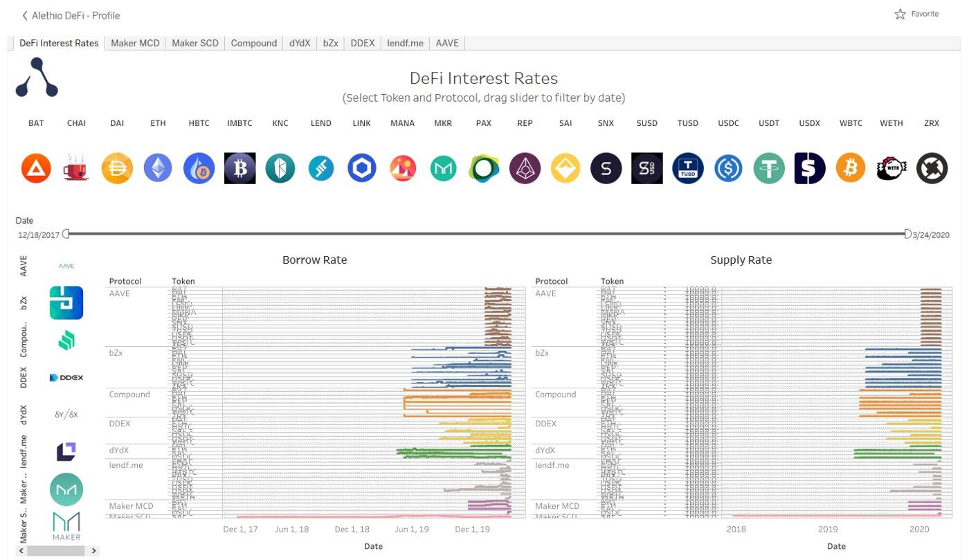Click Maker MCD label in Supply Rate
The height and width of the screenshot is (560, 969).
coord(557,506)
